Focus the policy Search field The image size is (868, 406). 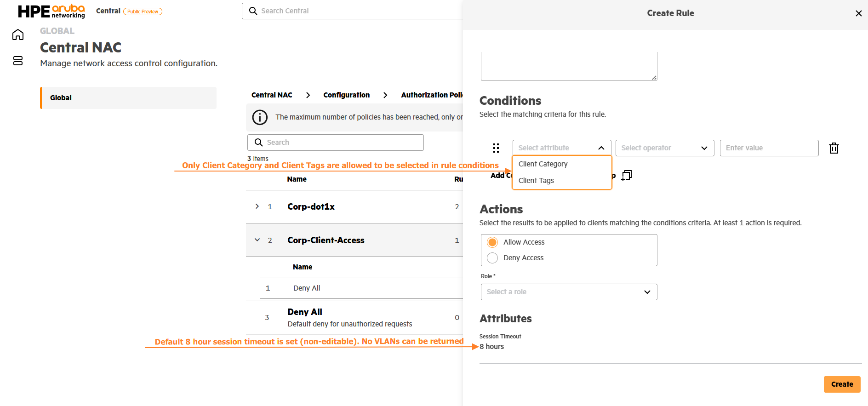(336, 143)
